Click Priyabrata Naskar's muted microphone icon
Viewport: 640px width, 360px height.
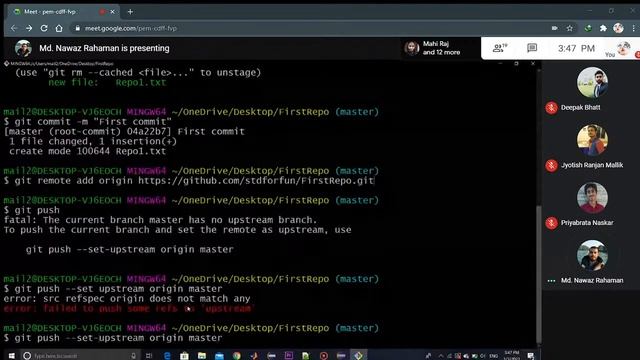tap(551, 223)
